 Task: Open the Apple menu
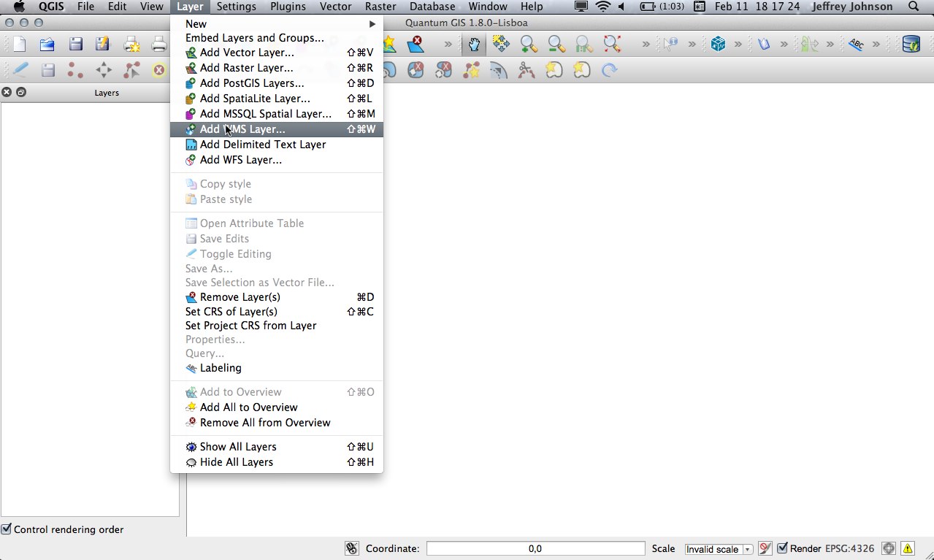point(19,7)
